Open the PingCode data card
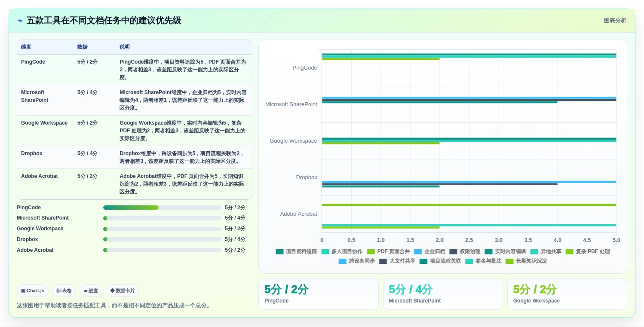 (x=318, y=294)
